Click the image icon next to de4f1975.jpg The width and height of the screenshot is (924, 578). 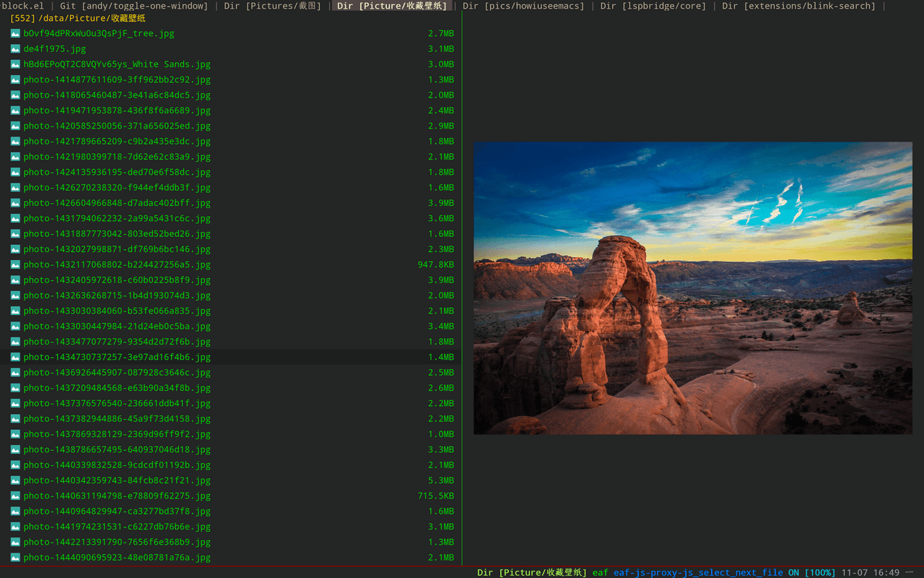(x=15, y=49)
